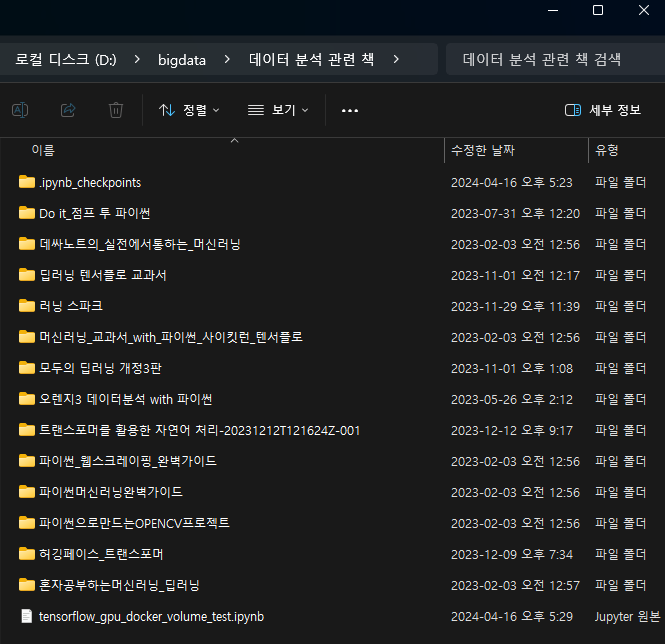This screenshot has height=644, width=665.
Task: Select 파이썬으로만드는OPENCV프로젝트 folder icon
Action: point(27,523)
